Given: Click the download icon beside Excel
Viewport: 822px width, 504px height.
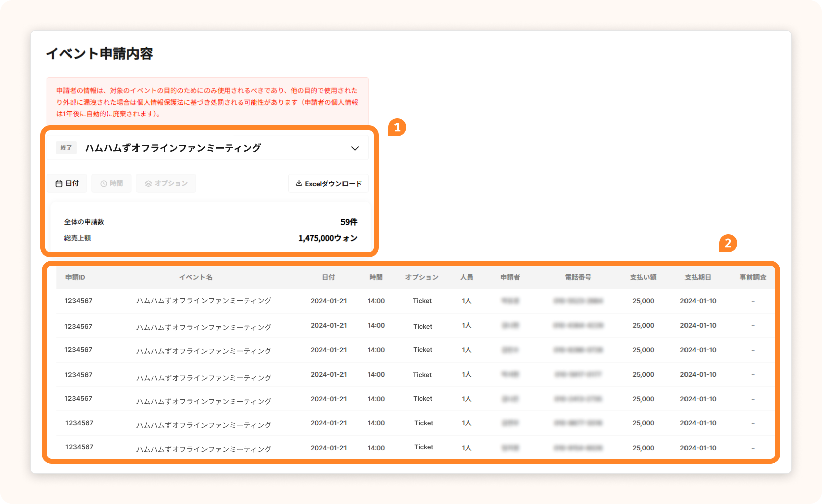Looking at the screenshot, I should tap(299, 183).
